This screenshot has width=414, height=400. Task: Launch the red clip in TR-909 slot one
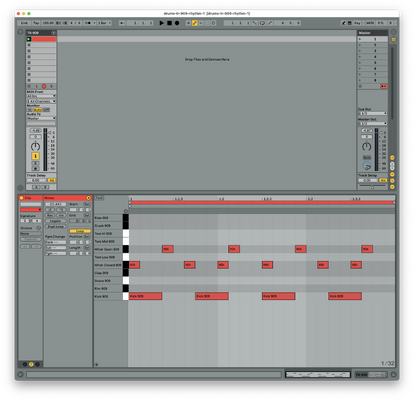tap(29, 39)
